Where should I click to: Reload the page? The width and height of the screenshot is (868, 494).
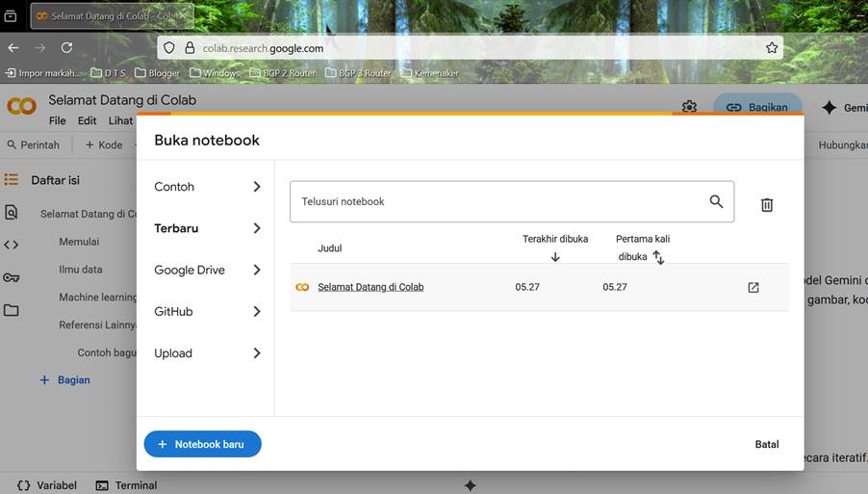click(67, 47)
